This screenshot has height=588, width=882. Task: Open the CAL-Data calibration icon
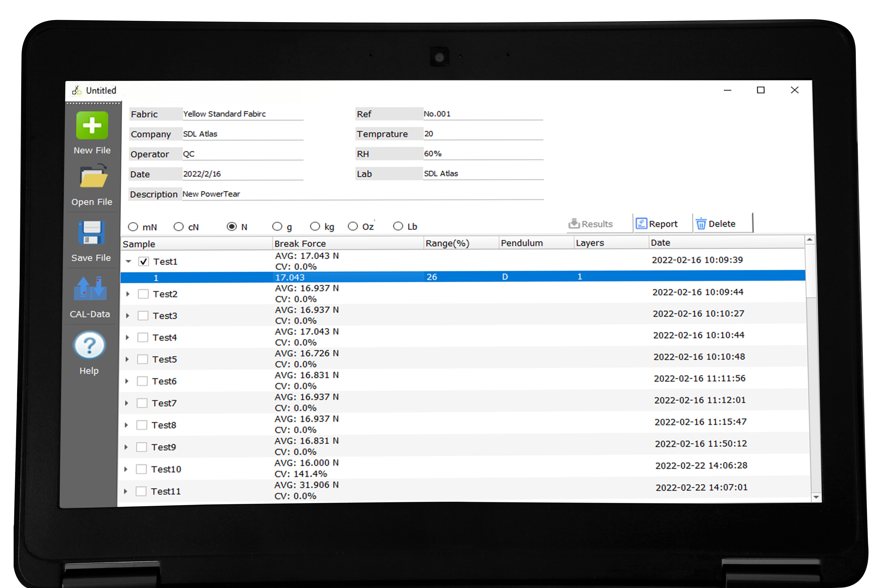click(90, 288)
